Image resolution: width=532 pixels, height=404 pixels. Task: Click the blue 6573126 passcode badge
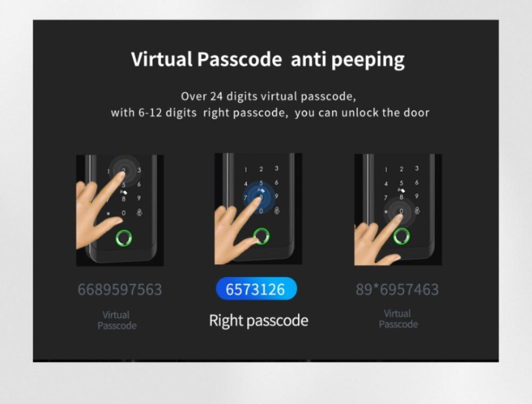(x=256, y=289)
